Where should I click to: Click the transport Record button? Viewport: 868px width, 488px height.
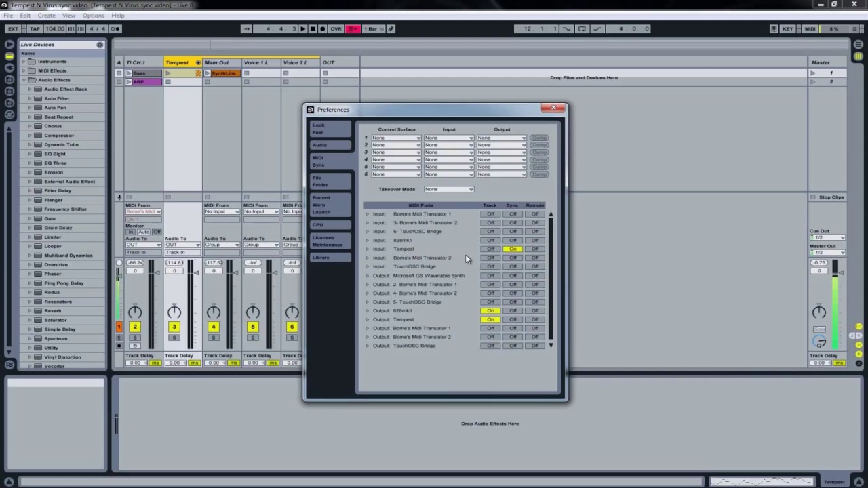click(x=322, y=28)
